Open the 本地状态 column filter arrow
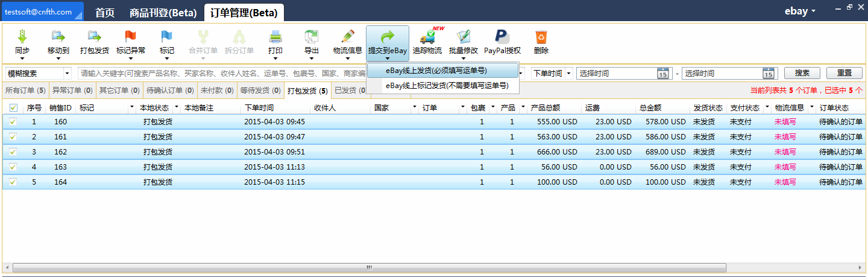The image size is (868, 277). (x=176, y=107)
